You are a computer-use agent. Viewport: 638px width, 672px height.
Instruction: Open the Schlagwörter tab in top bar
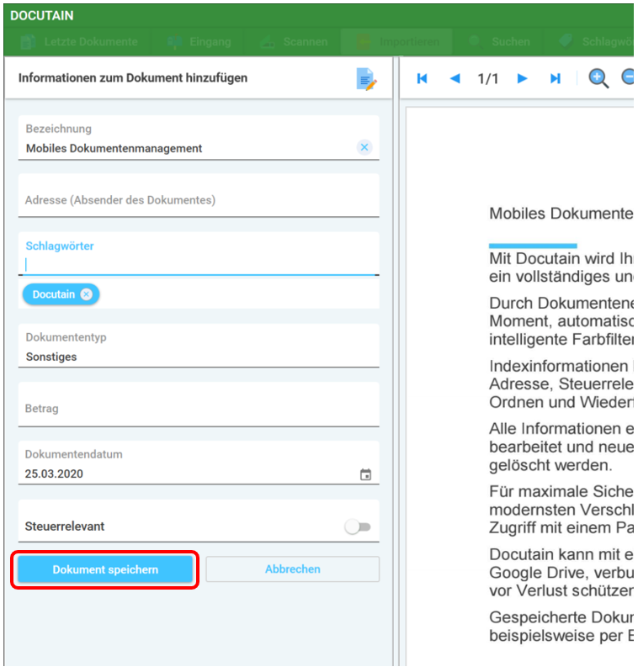[596, 42]
